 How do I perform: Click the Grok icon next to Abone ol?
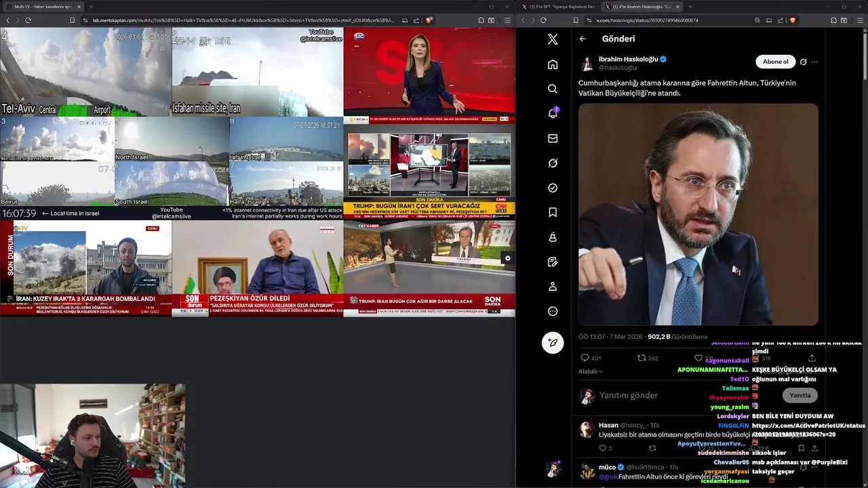pos(803,62)
